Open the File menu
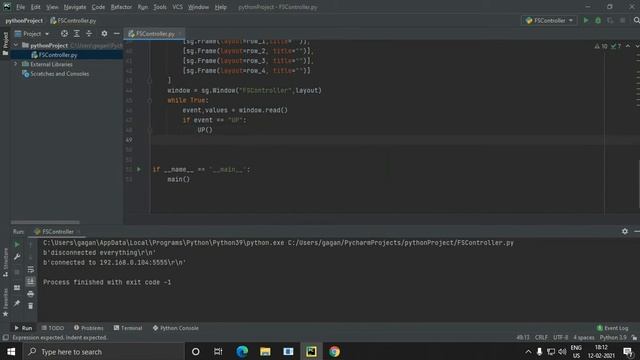This screenshot has height=360, width=640. click(20, 7)
